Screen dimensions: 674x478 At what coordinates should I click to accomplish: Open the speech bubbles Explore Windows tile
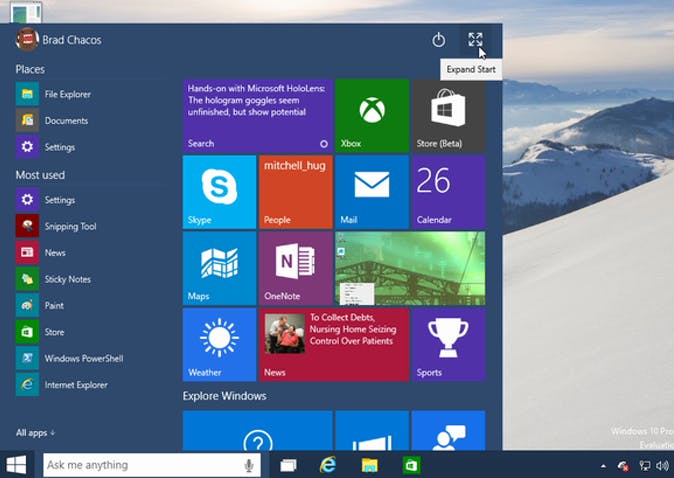[x=449, y=431]
